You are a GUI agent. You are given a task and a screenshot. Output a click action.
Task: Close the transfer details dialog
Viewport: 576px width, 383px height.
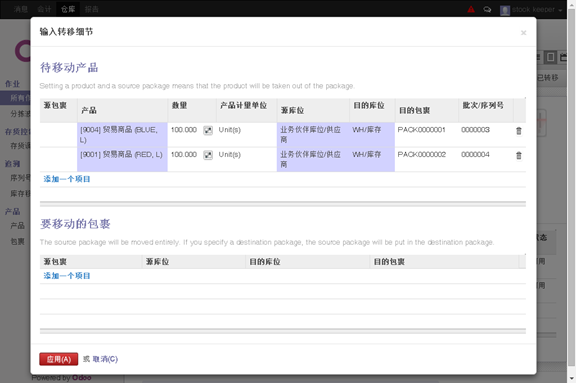coord(523,33)
